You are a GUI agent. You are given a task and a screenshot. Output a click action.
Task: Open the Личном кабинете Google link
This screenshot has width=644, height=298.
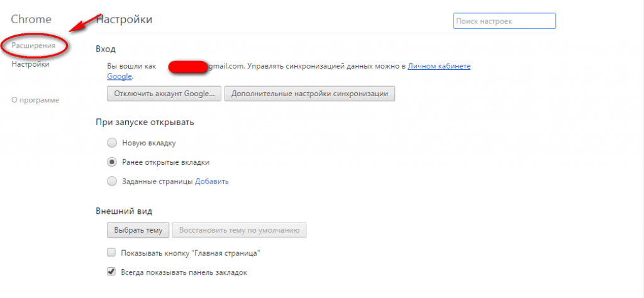point(438,66)
